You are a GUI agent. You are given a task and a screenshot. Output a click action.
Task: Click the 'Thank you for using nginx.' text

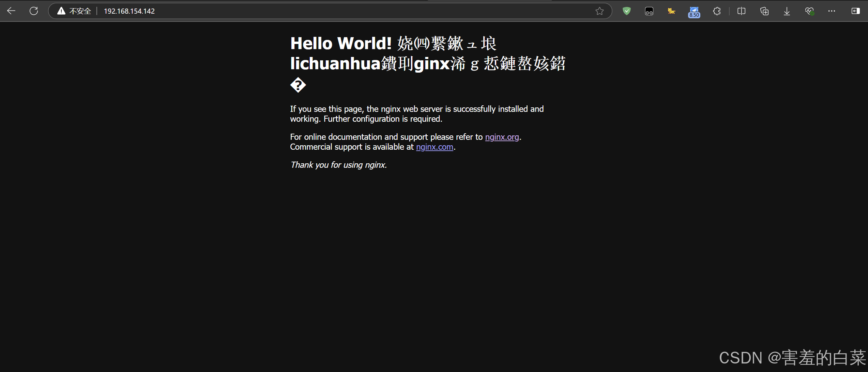coord(338,165)
